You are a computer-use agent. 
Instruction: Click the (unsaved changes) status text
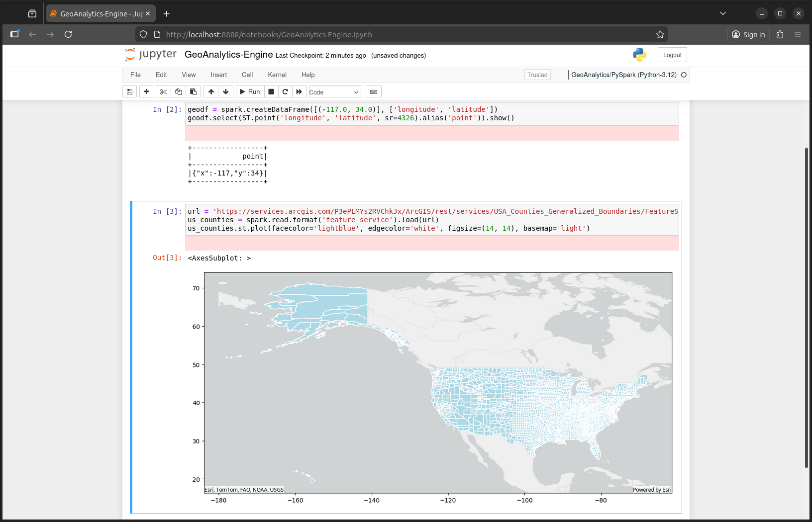[399, 56]
